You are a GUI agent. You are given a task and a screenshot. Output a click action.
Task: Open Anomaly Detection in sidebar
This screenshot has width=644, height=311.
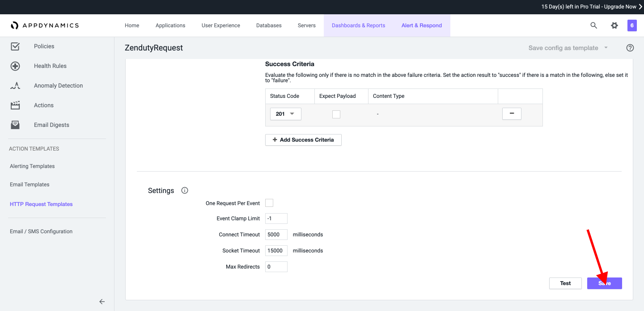(x=58, y=86)
